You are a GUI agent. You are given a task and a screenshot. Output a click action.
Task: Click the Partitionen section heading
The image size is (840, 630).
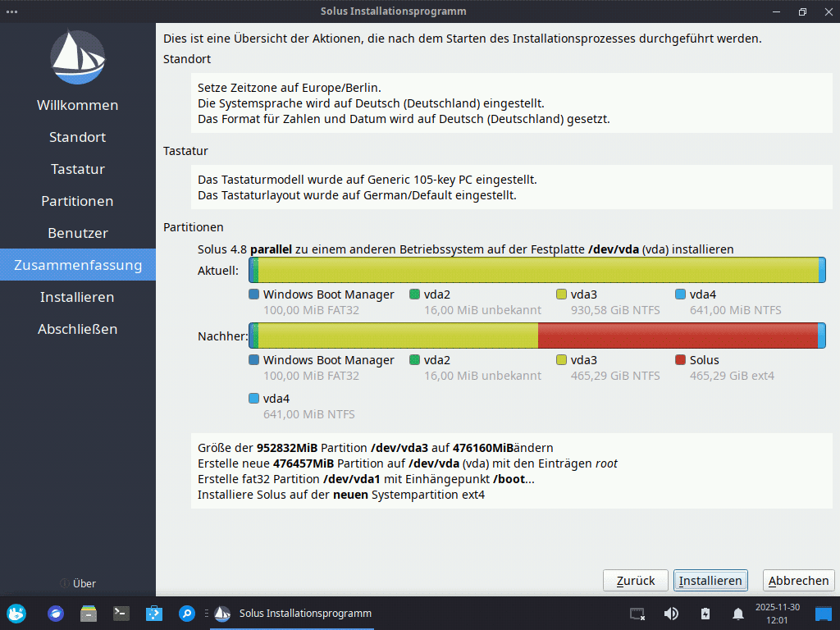[x=194, y=227]
